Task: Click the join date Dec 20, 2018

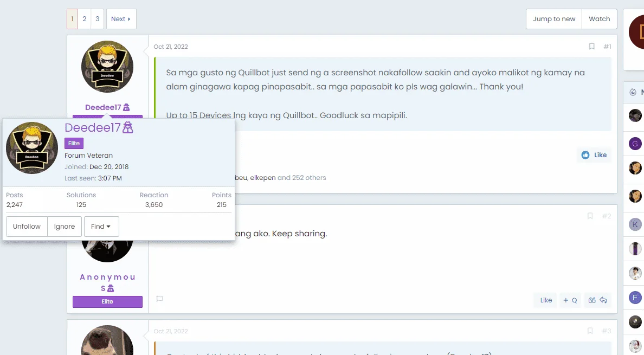Action: pos(109,167)
